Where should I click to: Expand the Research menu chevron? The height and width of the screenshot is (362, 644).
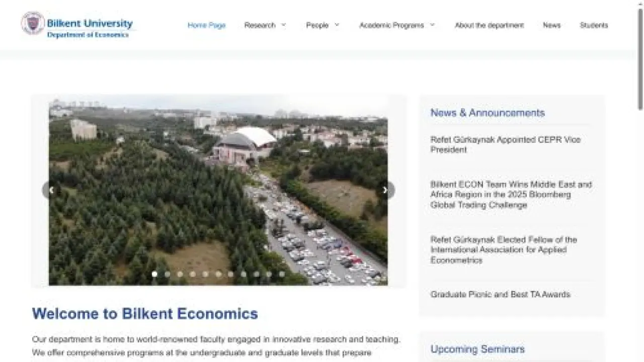283,25
